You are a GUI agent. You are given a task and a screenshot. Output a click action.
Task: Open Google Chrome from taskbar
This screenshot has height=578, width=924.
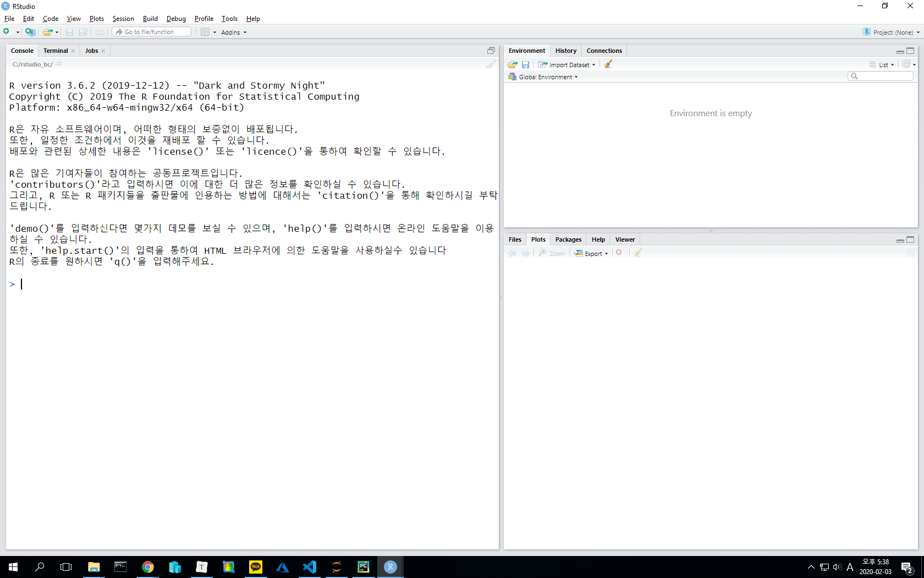click(x=148, y=567)
